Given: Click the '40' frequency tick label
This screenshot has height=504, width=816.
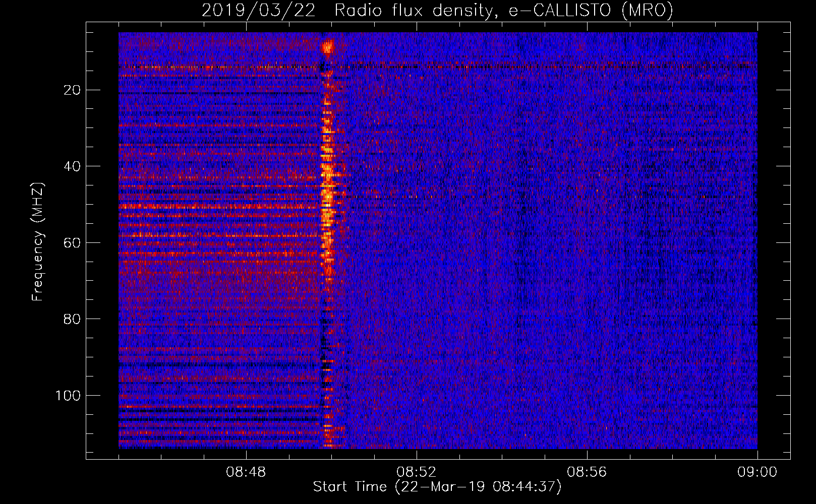Looking at the screenshot, I should click(73, 166).
